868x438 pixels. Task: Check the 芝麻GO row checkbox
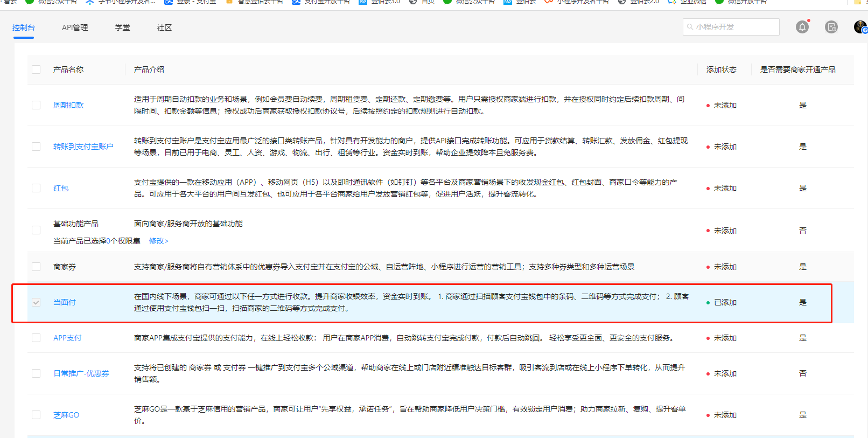click(36, 415)
